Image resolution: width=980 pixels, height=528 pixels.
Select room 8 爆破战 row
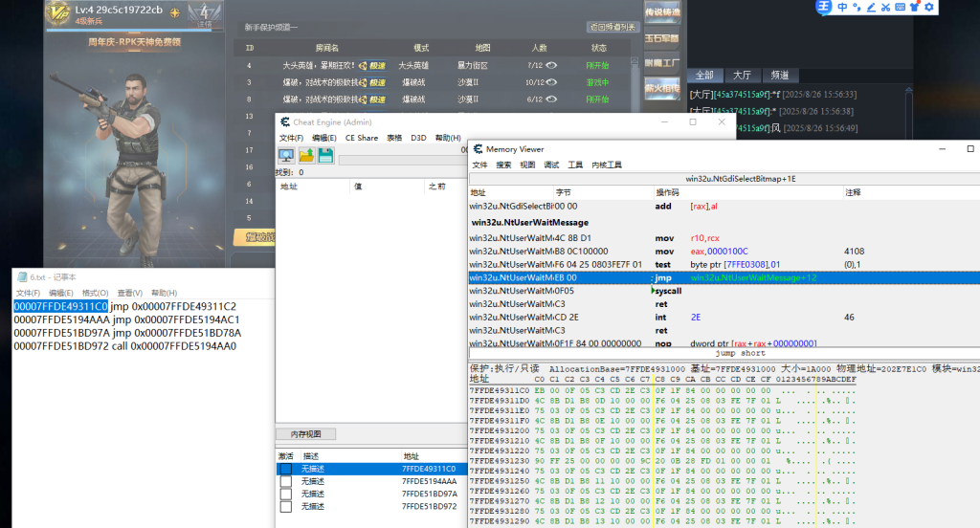coord(432,99)
